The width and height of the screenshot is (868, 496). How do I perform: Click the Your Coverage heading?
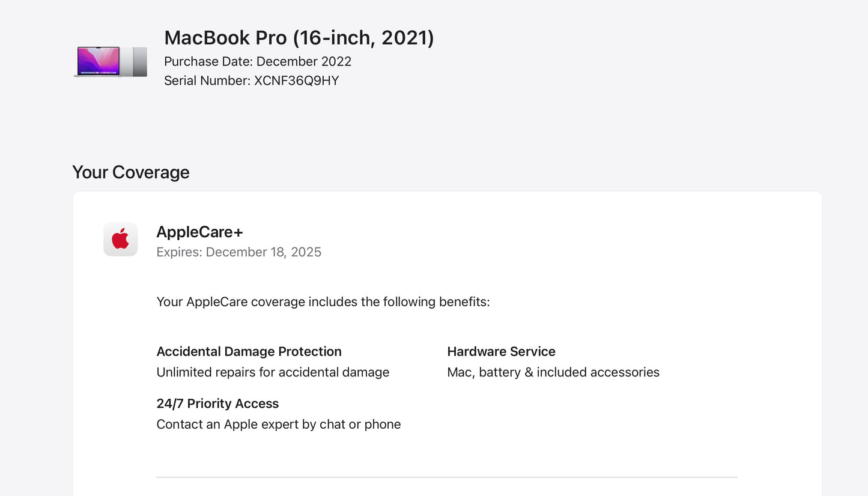click(130, 172)
